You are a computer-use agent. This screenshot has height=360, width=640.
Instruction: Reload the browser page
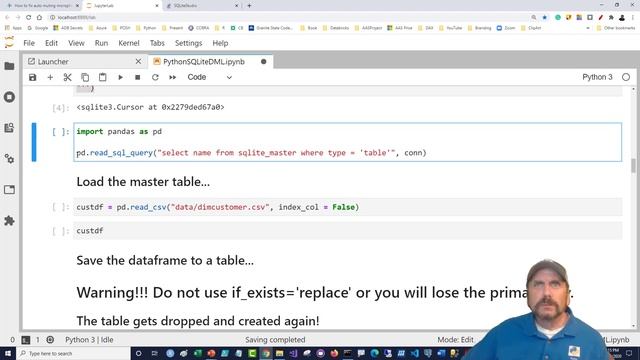(x=29, y=17)
